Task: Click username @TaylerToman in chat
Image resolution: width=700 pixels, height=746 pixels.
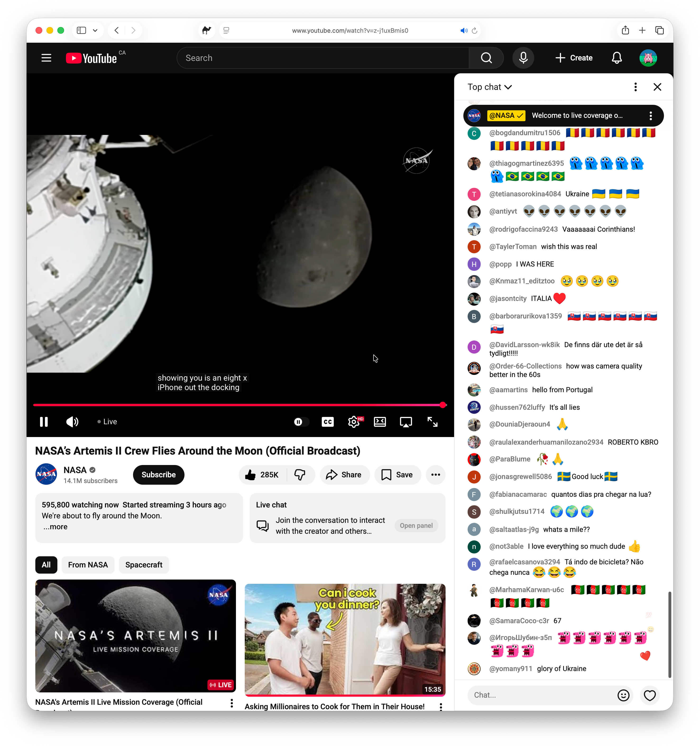Action: (x=513, y=247)
